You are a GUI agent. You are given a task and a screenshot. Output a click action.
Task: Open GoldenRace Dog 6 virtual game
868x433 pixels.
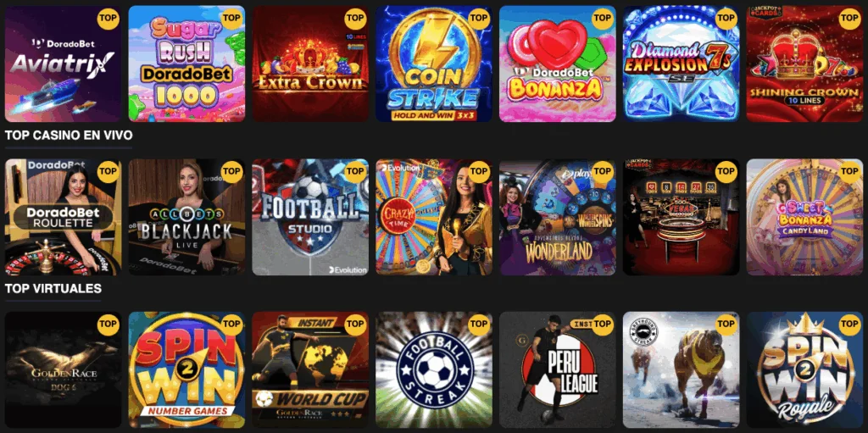(63, 370)
